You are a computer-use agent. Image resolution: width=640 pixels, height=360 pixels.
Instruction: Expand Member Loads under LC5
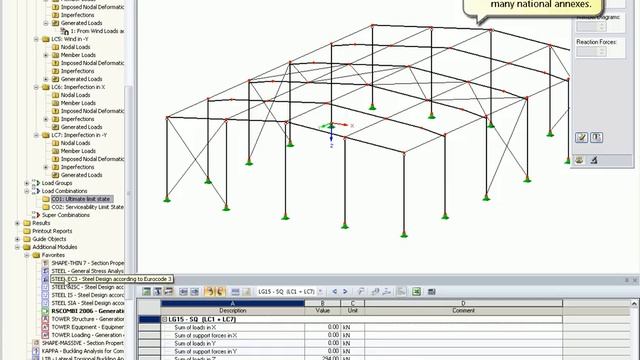point(46,55)
